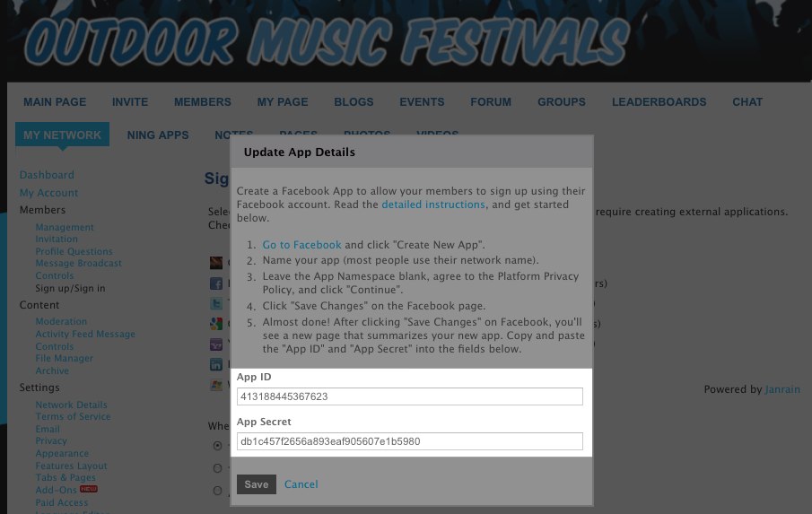Viewport: 812px width, 514px height.
Task: Open the My Network tab
Action: (62, 135)
